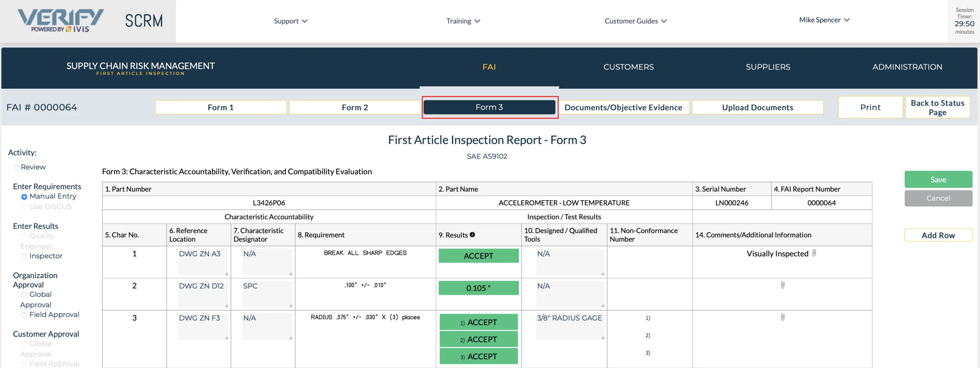
Task: Click the qualified tools N/A field in row 2
Action: (570, 294)
